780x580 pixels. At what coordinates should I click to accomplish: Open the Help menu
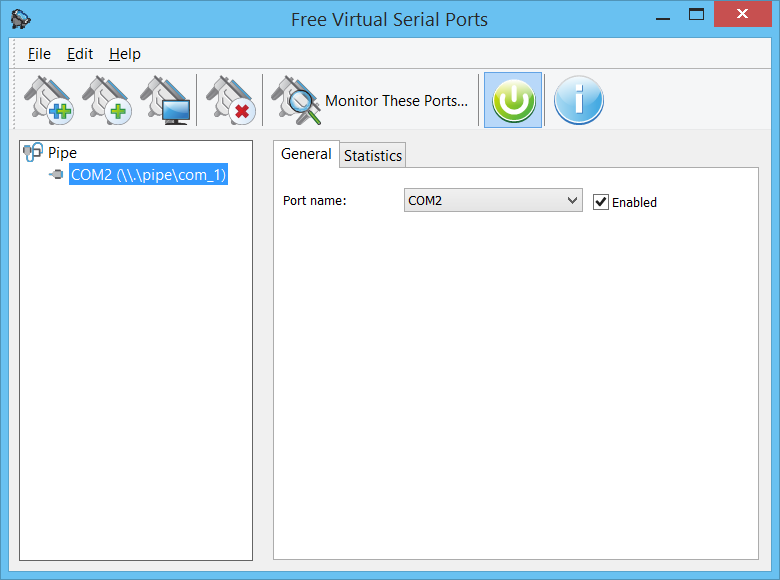pos(125,54)
